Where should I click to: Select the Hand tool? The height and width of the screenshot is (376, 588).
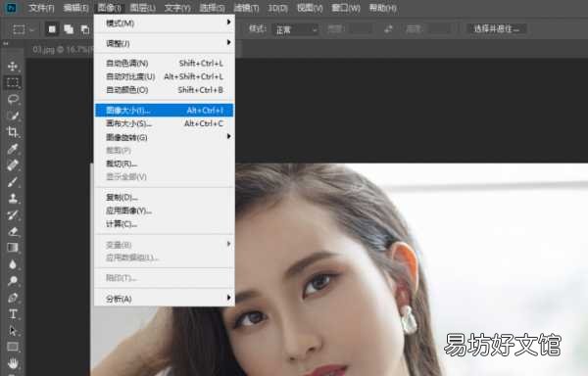tap(13, 363)
